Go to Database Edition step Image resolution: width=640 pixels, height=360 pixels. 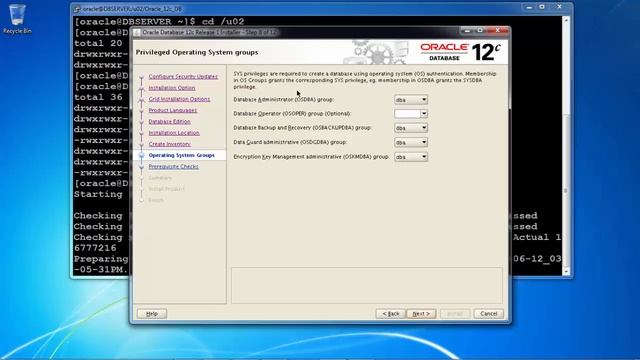coord(169,122)
